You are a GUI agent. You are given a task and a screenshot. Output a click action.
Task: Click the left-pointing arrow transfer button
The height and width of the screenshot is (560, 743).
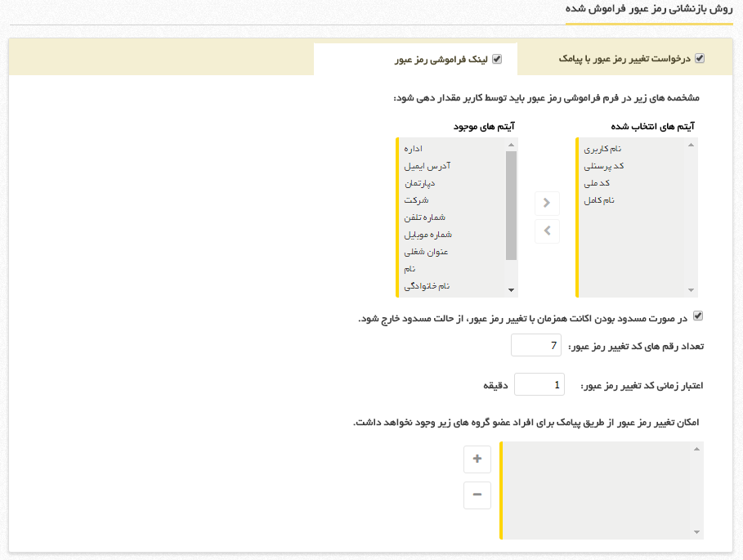(547, 231)
